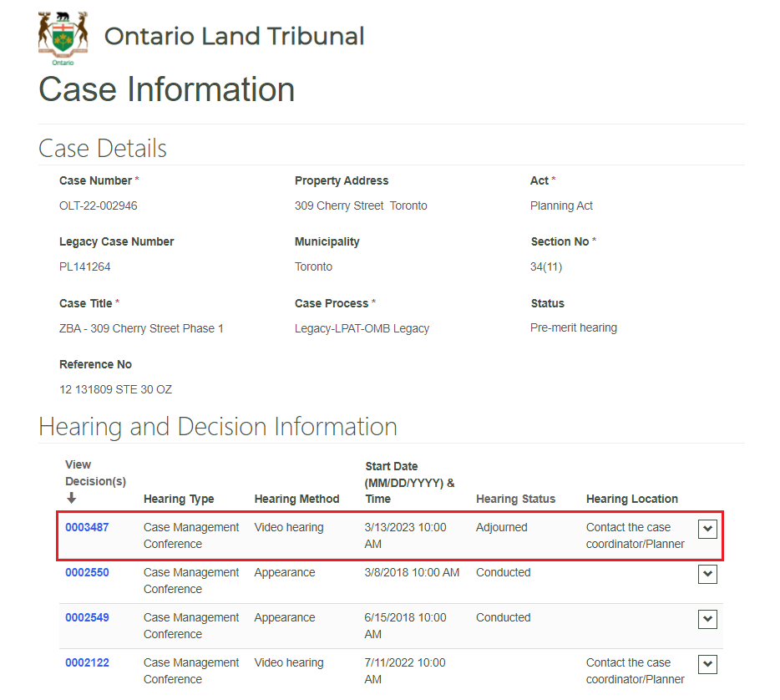780x700 pixels.
Task: Click the case number OLT-22-002946
Action: (x=98, y=205)
